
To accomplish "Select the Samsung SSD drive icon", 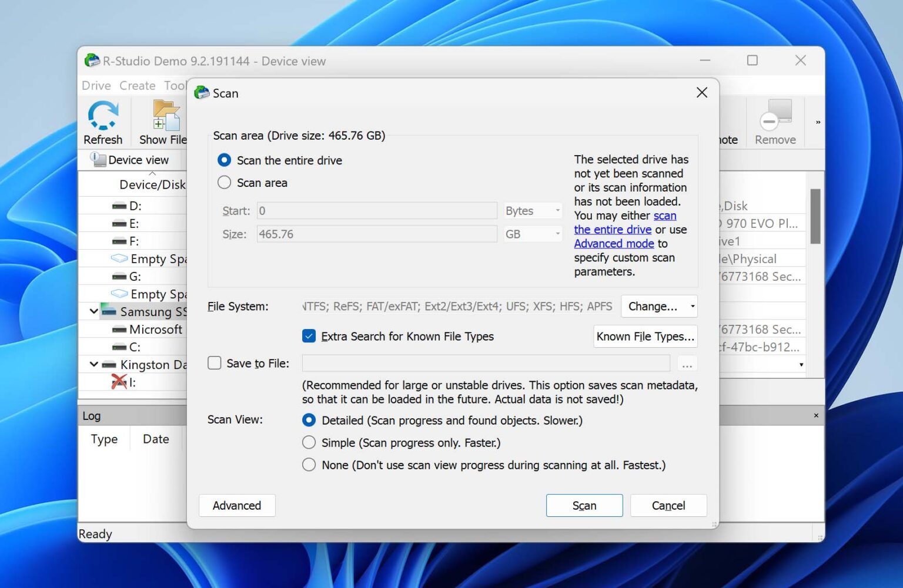I will tap(111, 311).
